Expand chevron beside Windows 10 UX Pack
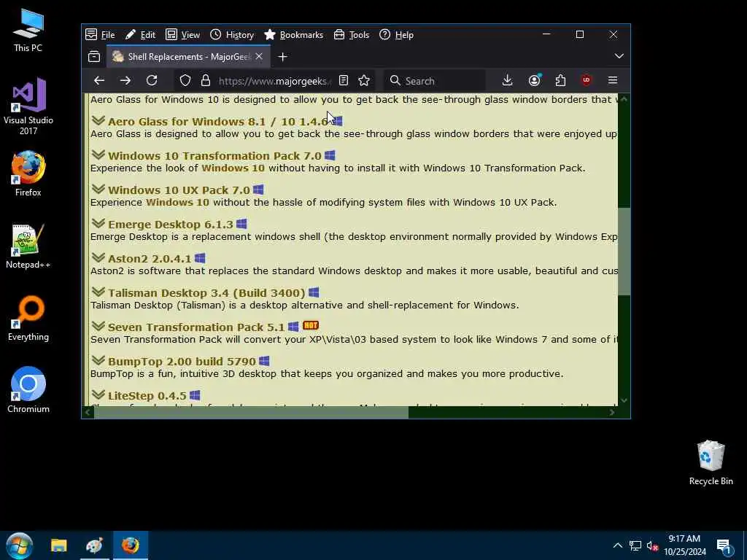Image resolution: width=747 pixels, height=560 pixels. click(x=98, y=189)
